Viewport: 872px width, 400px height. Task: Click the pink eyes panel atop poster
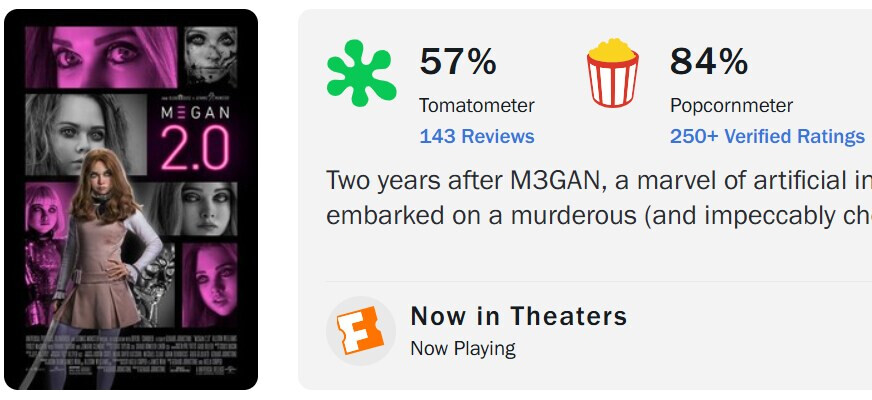click(101, 57)
